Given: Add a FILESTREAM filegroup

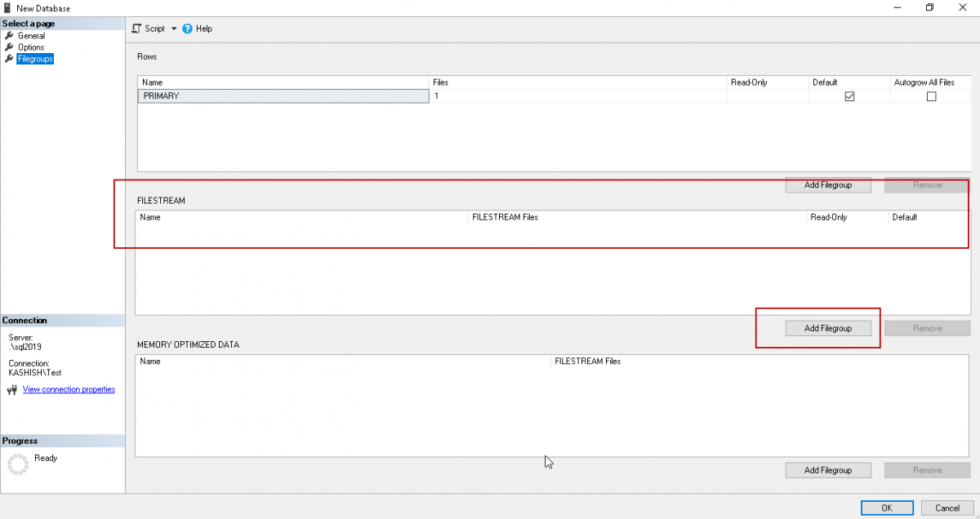Looking at the screenshot, I should pyautogui.click(x=827, y=328).
